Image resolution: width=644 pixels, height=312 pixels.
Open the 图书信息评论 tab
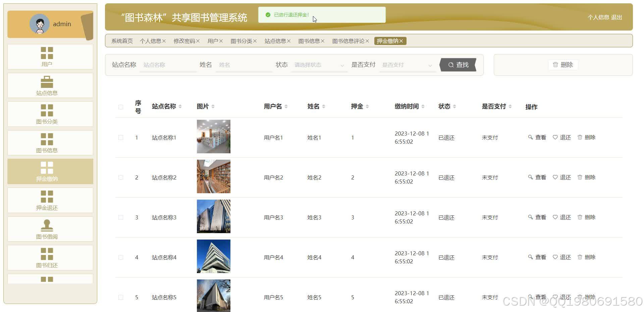pyautogui.click(x=348, y=41)
